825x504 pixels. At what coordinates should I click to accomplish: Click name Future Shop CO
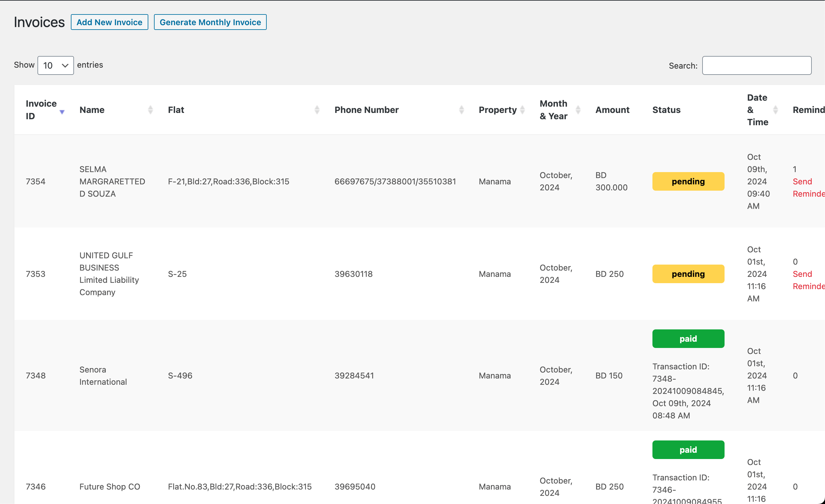click(x=110, y=487)
